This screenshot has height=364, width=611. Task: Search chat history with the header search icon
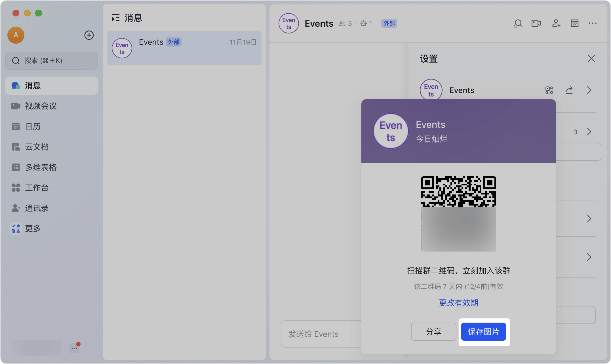[518, 23]
